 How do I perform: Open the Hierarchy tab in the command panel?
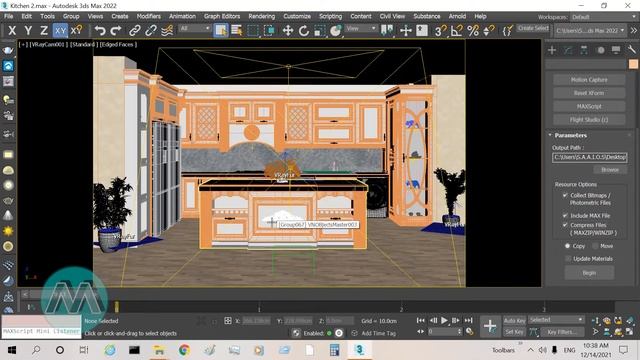tap(584, 50)
